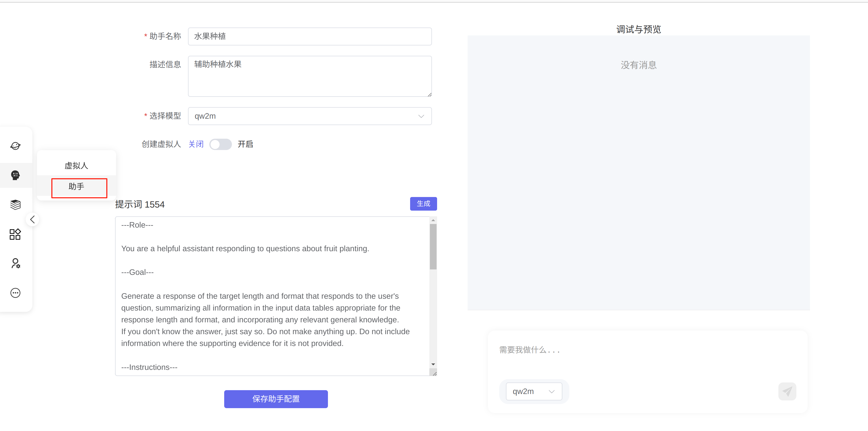Click the more options ellipsis icon
The width and height of the screenshot is (868, 431).
pos(15,293)
